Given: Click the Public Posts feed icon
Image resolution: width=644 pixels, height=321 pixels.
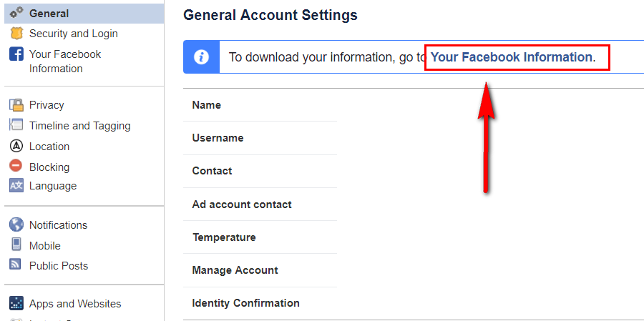Looking at the screenshot, I should tap(16, 264).
